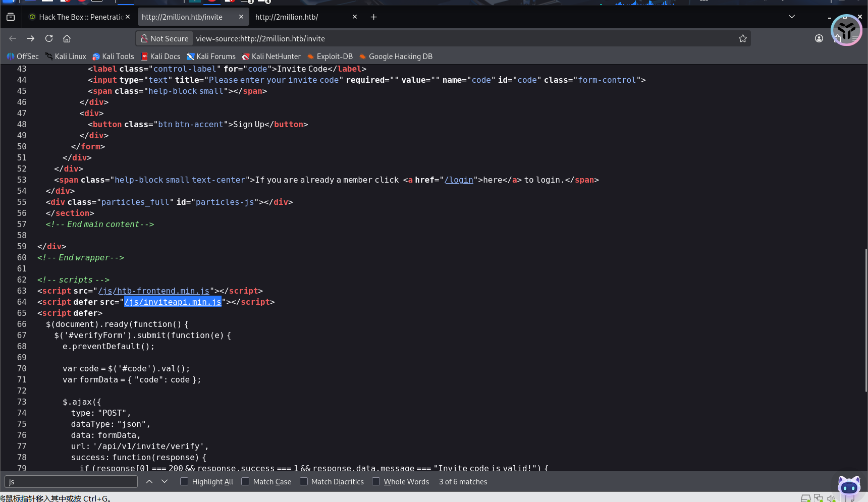The width and height of the screenshot is (868, 502).
Task: Click the find bar search field
Action: 71,482
